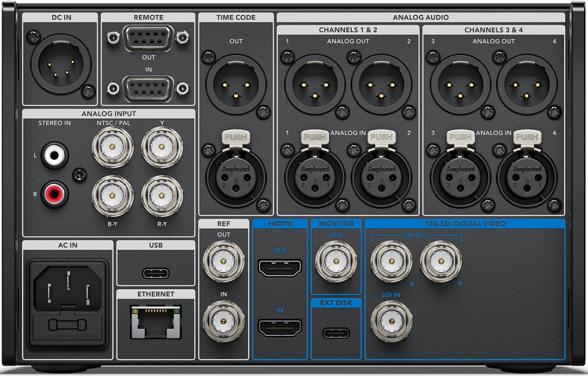The image size is (588, 376).
Task: Click the SDI OUT A BNC connector
Action: point(391,261)
